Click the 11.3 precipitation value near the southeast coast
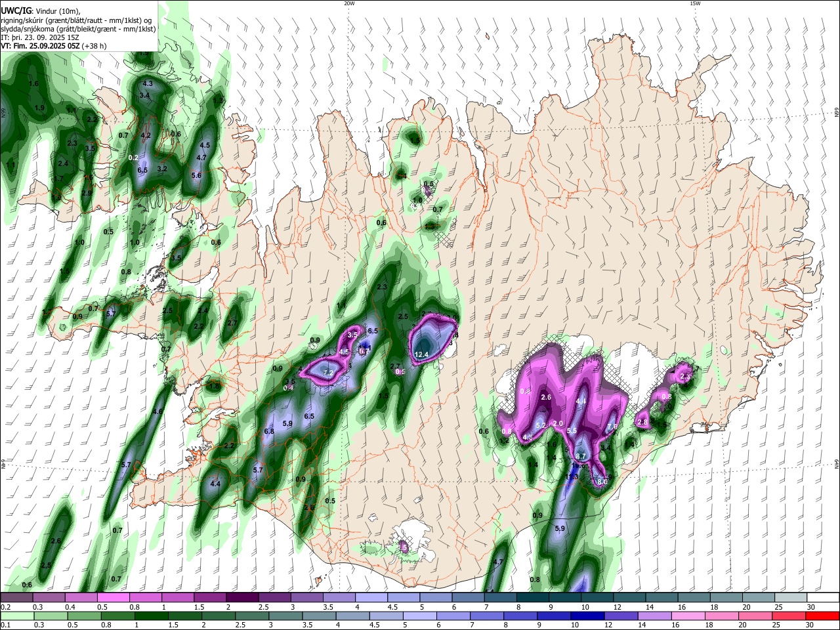 pyautogui.click(x=572, y=476)
